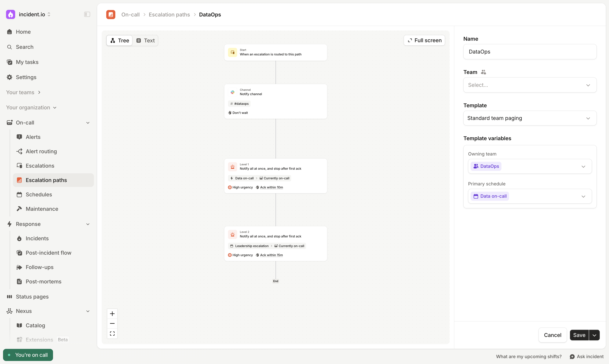Fit the tree to view
This screenshot has height=364, width=609.
tap(112, 334)
